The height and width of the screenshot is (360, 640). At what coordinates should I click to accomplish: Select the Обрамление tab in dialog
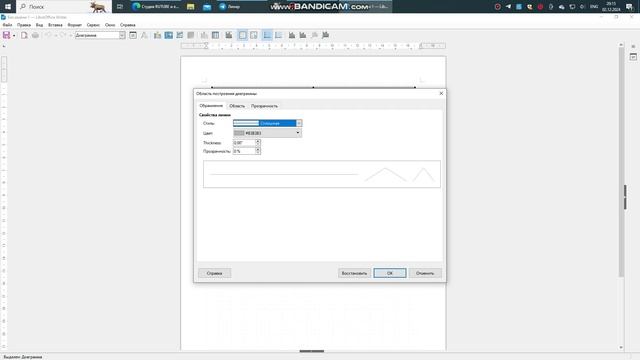click(211, 106)
